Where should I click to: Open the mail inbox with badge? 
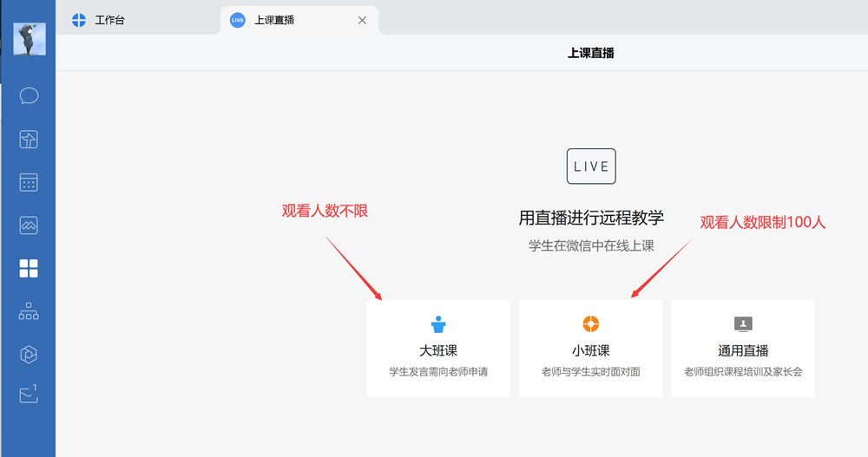coord(29,395)
